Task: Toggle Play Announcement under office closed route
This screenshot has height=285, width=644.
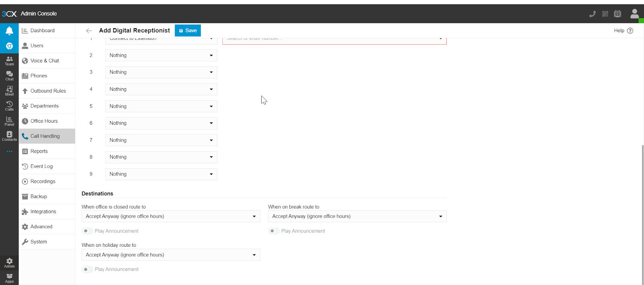Action: (87, 231)
